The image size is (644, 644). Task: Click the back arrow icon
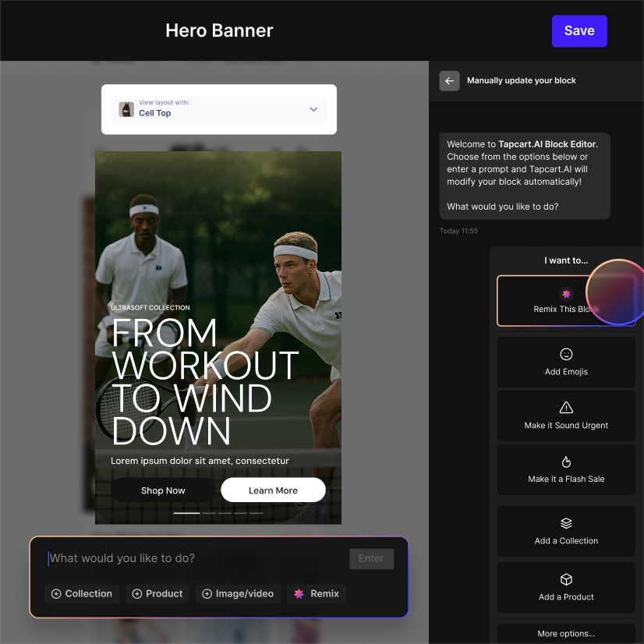pos(449,81)
